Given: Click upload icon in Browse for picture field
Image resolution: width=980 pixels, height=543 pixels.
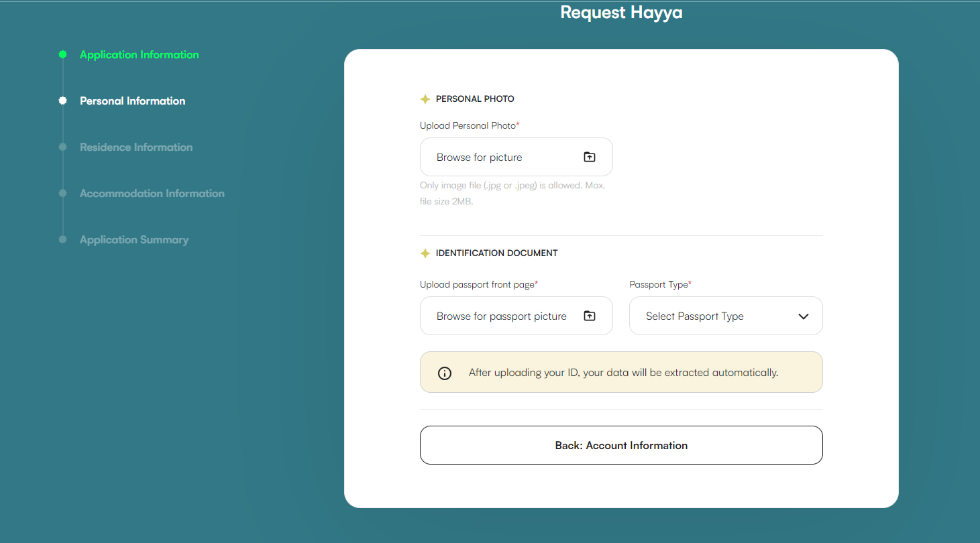Looking at the screenshot, I should point(589,157).
